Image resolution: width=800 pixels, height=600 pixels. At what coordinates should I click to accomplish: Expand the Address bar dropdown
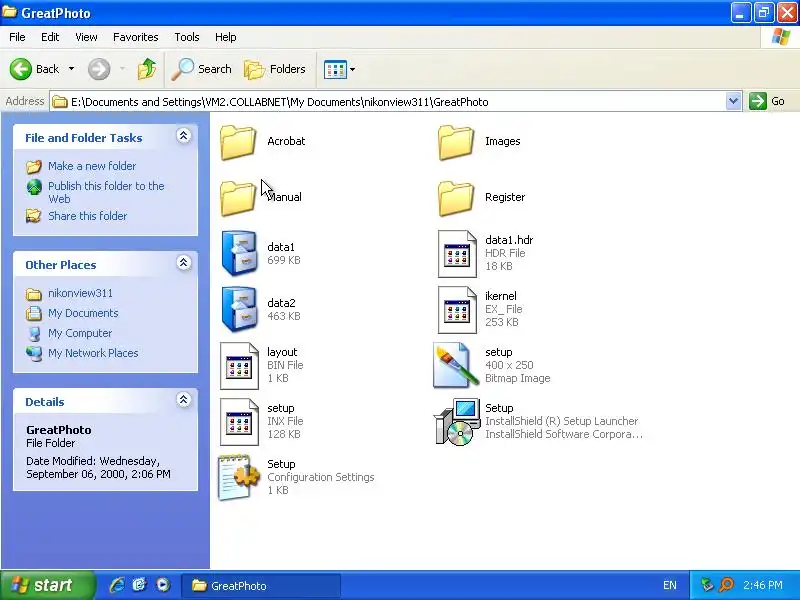[733, 102]
